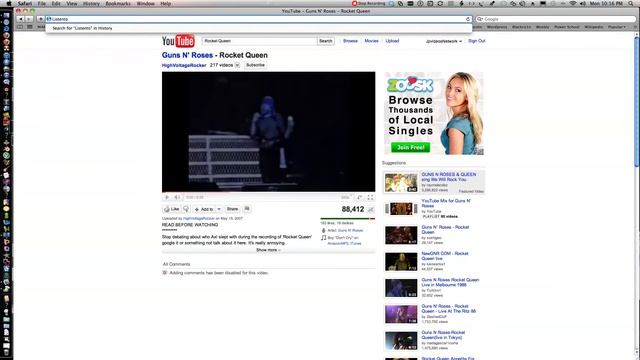
Task: Flag this video
Action: coord(247,209)
